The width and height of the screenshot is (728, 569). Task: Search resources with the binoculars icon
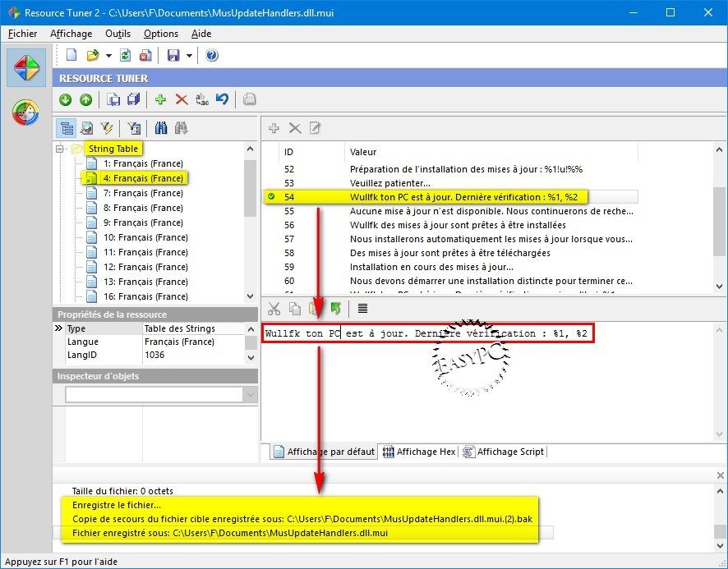(161, 128)
